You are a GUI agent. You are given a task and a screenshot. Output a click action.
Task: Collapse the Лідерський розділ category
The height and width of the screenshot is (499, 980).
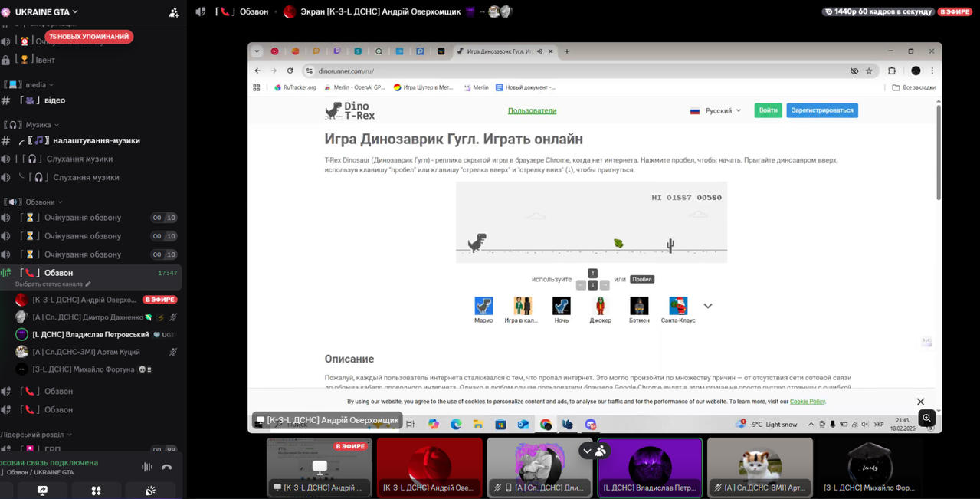pyautogui.click(x=37, y=435)
